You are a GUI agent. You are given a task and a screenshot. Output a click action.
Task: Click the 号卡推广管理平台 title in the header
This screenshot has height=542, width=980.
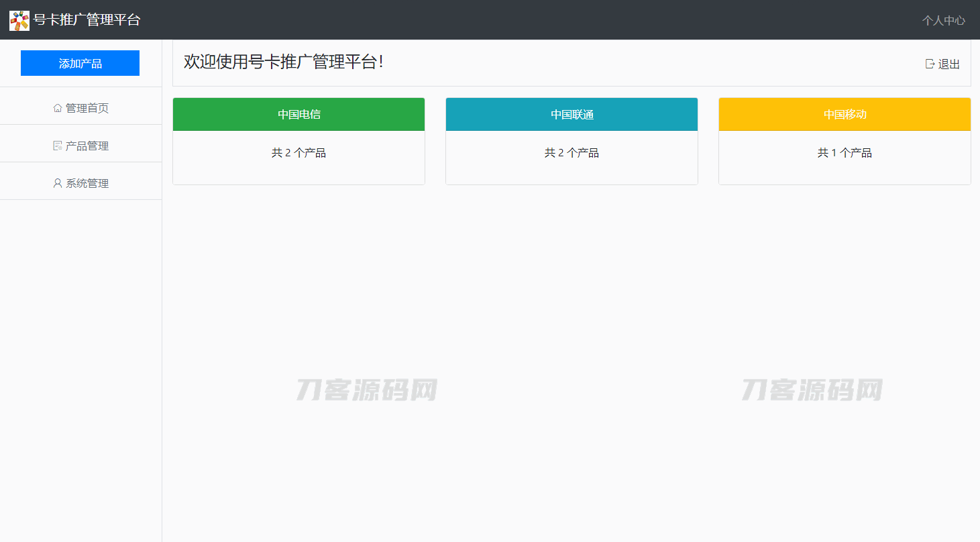(x=87, y=20)
